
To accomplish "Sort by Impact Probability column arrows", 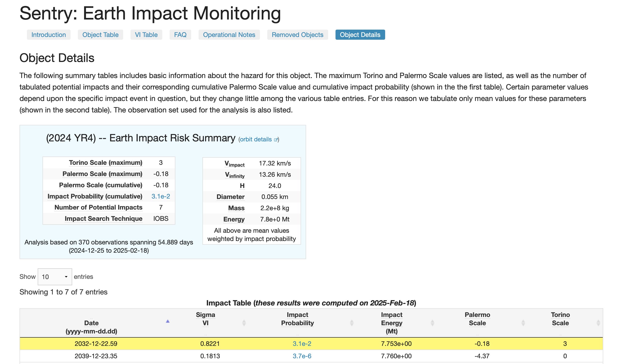I will coord(352,323).
